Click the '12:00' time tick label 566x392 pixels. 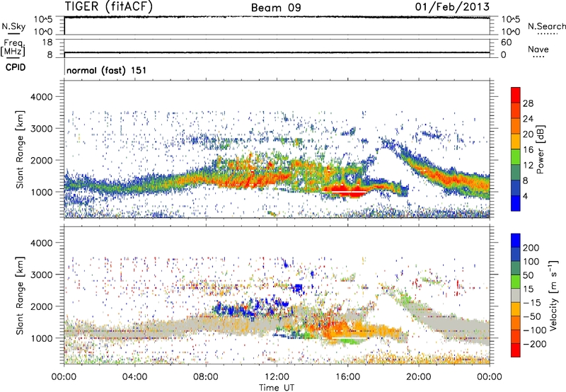(x=277, y=377)
